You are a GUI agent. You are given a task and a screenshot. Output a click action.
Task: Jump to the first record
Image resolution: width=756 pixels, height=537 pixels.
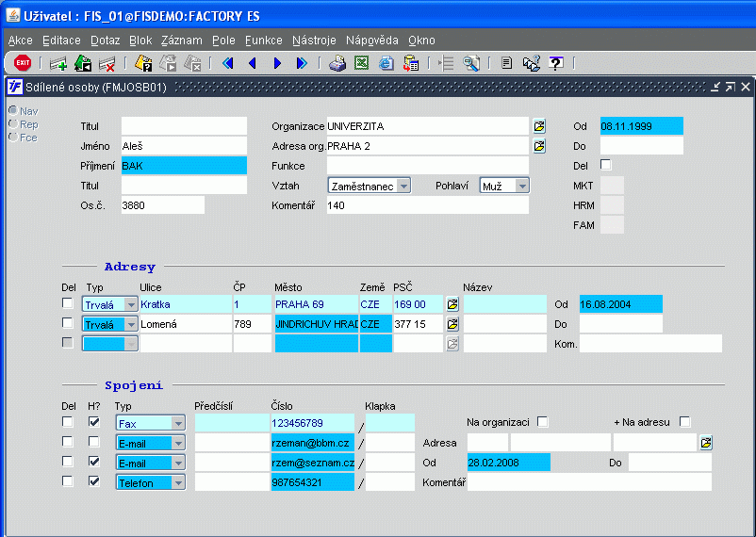(x=227, y=63)
